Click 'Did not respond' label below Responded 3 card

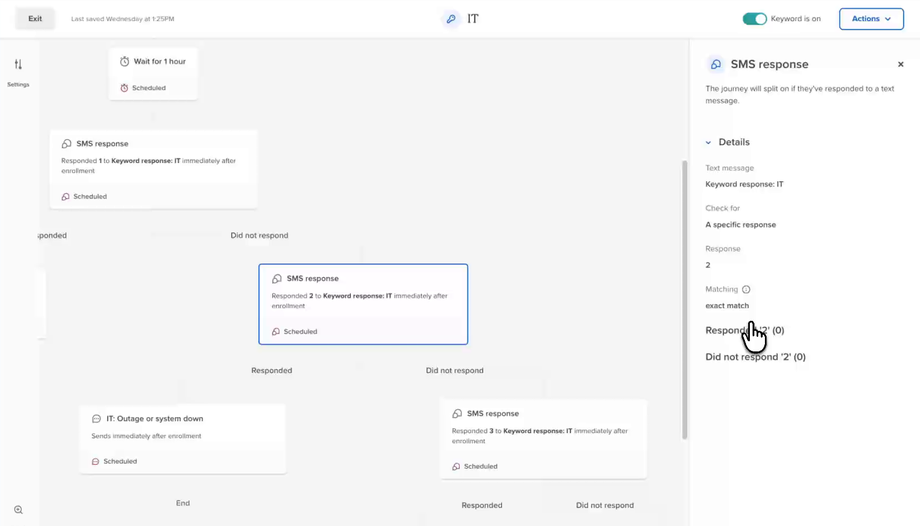(x=605, y=505)
